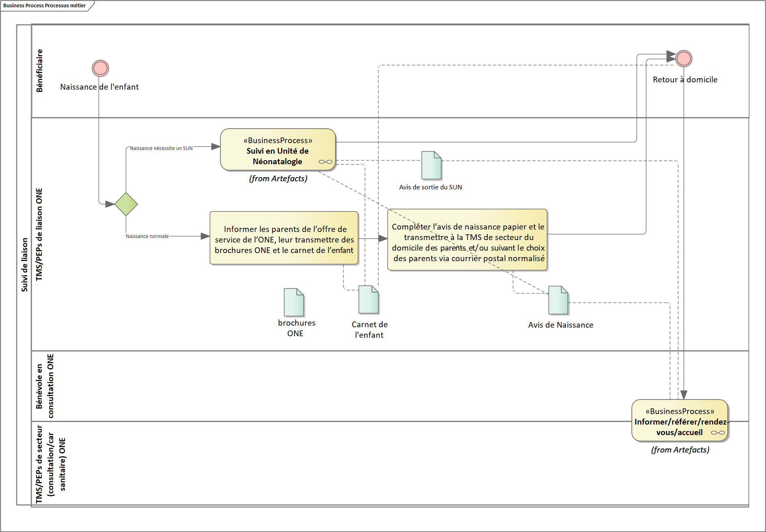Select the Bénévole en consultation ONE lane header
This screenshot has width=766, height=532.
click(x=45, y=386)
